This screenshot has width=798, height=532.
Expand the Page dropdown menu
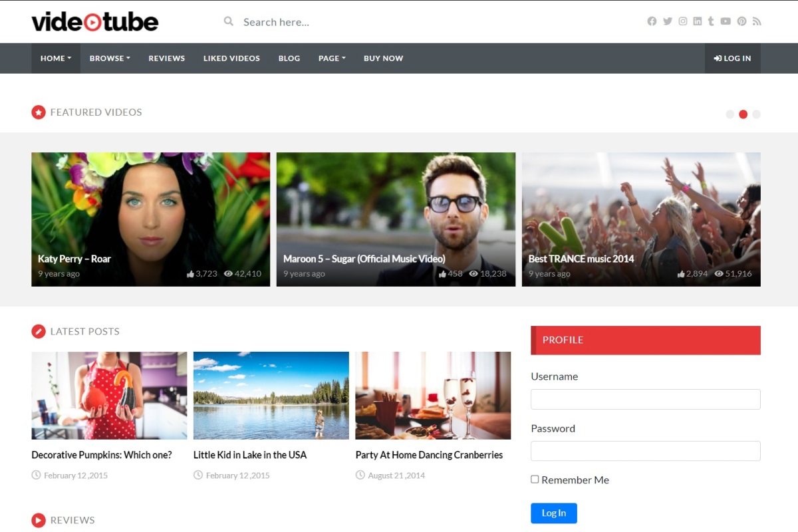(x=332, y=59)
